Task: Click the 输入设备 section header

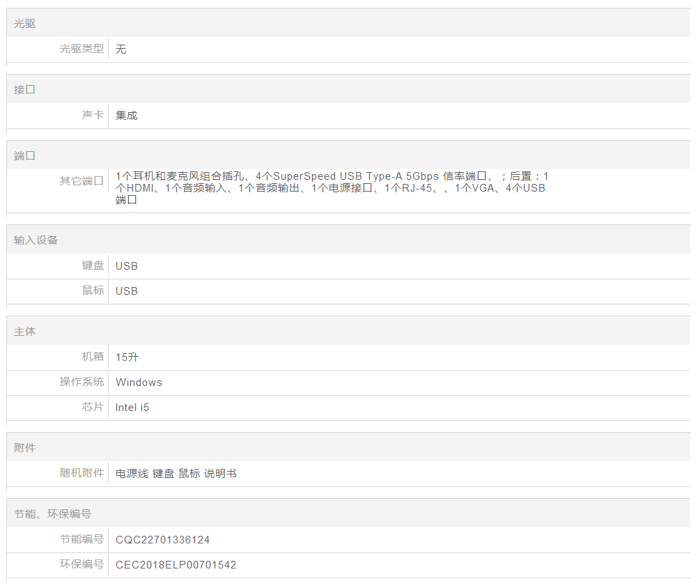Action: click(36, 240)
